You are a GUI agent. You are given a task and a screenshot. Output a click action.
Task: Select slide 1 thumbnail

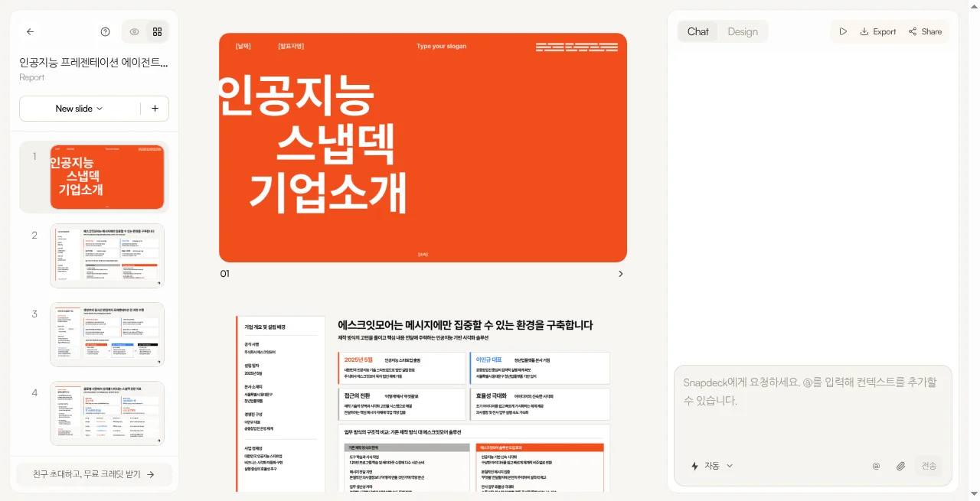pos(107,177)
